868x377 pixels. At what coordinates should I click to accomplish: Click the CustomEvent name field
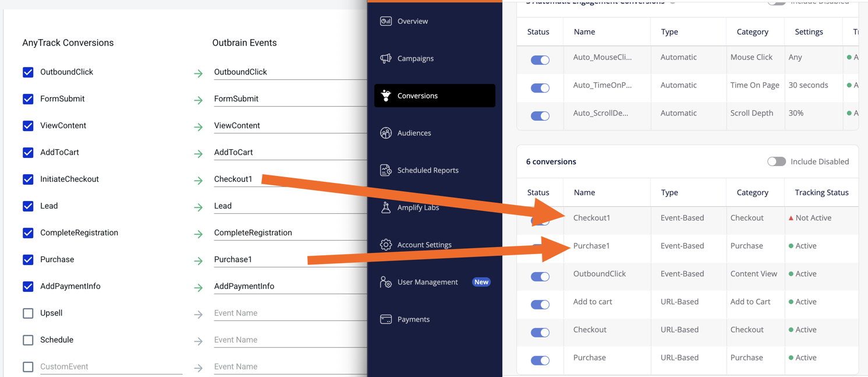(x=111, y=367)
